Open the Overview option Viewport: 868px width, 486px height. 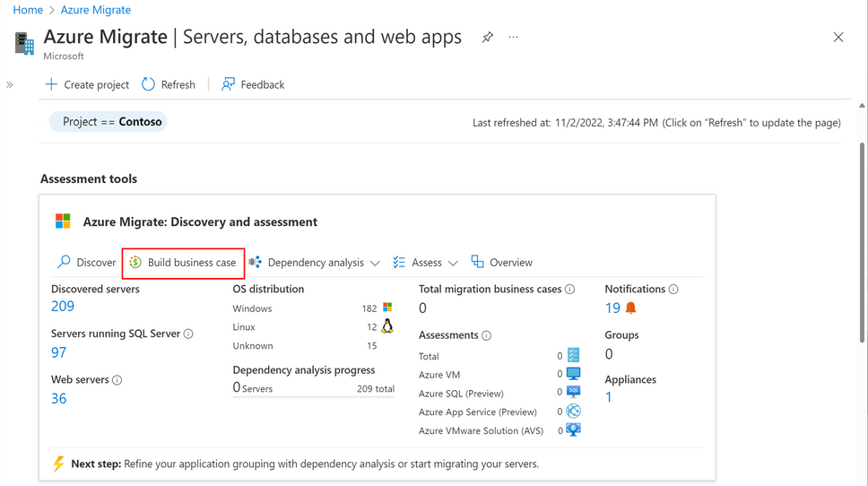501,263
